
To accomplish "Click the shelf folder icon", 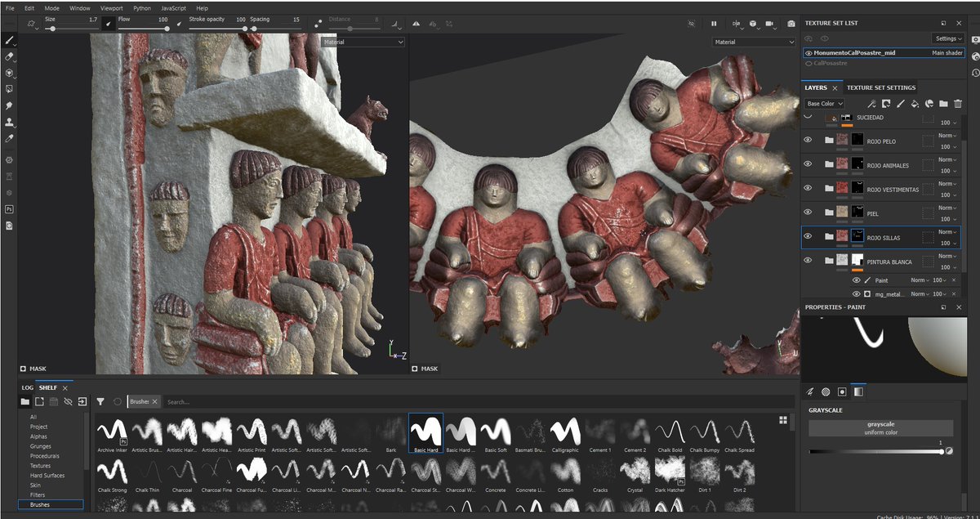I will [x=25, y=401].
